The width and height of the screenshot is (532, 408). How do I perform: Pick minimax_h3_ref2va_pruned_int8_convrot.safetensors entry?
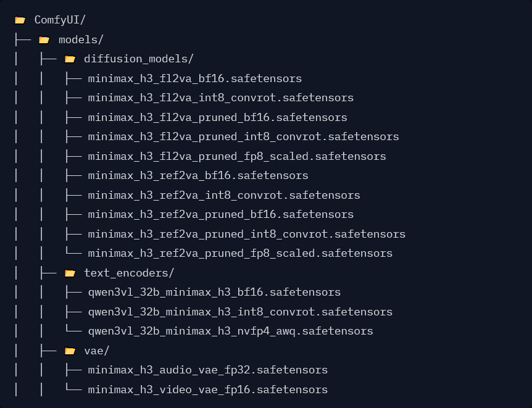pyautogui.click(x=247, y=234)
